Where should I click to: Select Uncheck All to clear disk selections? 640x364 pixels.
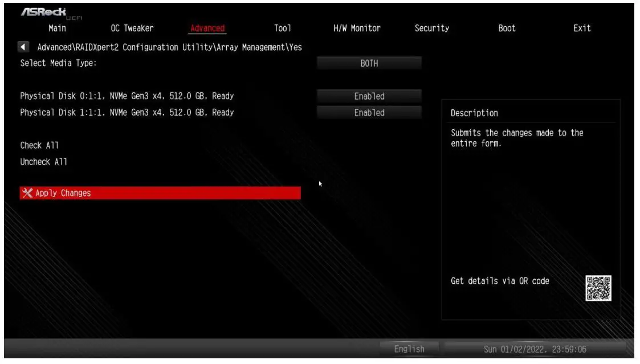[44, 161]
